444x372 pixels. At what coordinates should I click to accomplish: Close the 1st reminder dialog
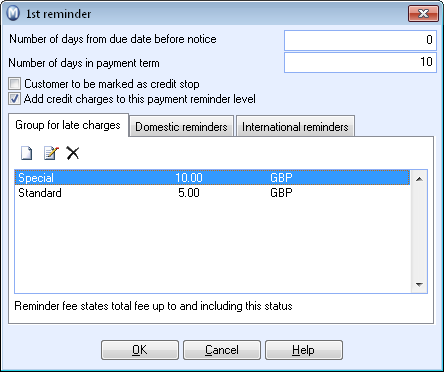[423, 14]
